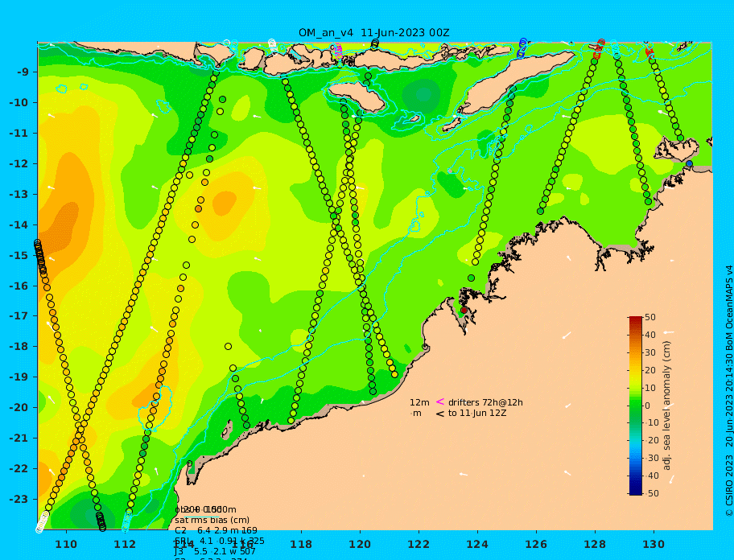Click the longitude axis label "124"
This screenshot has height=560, width=734.
[x=477, y=544]
